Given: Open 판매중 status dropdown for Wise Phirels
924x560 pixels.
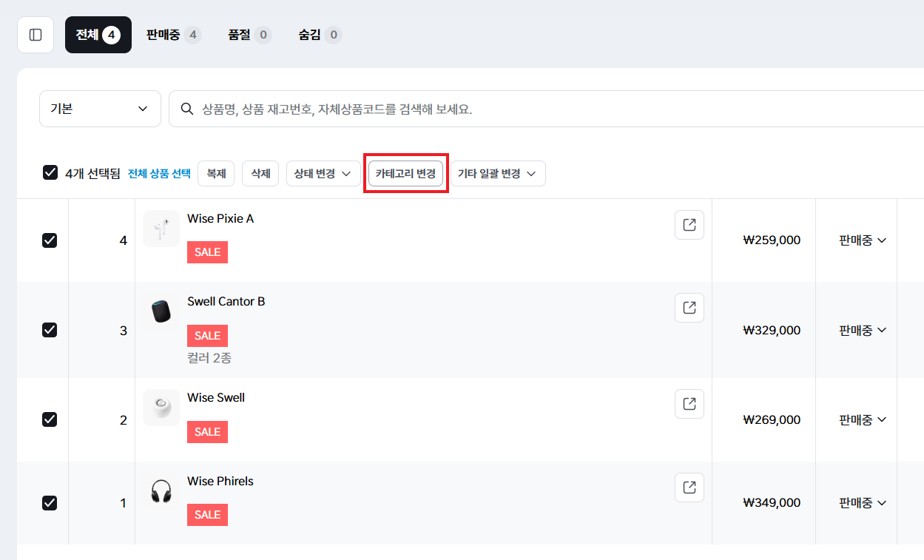Looking at the screenshot, I should [x=863, y=503].
